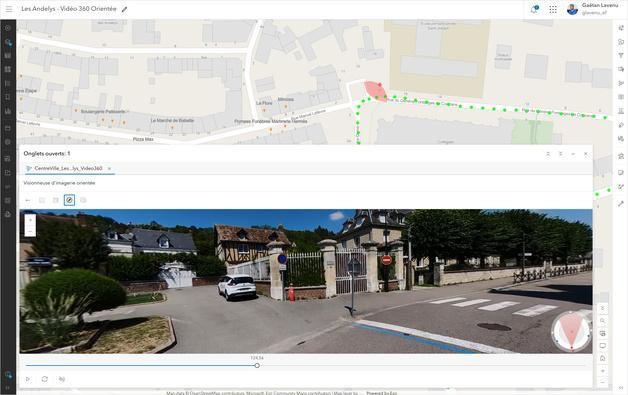Image resolution: width=628 pixels, height=395 pixels.
Task: Zoom in on the oriented image
Action: [30, 220]
